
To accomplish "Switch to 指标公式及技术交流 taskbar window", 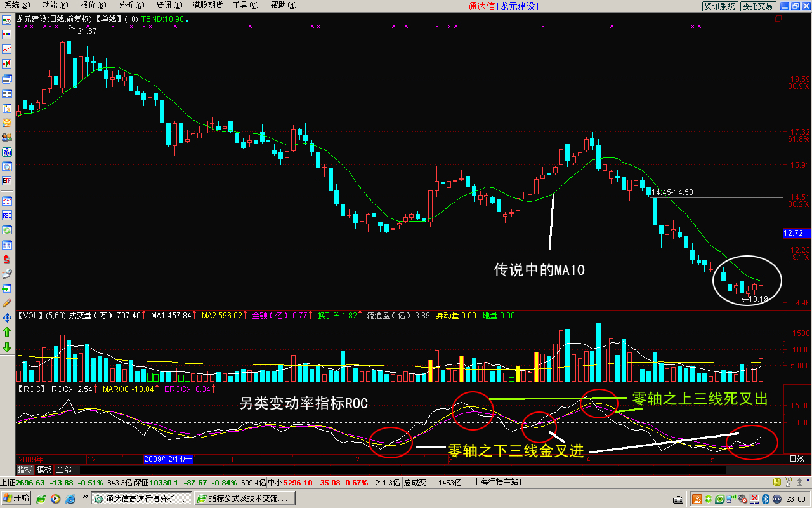I will pyautogui.click(x=244, y=499).
